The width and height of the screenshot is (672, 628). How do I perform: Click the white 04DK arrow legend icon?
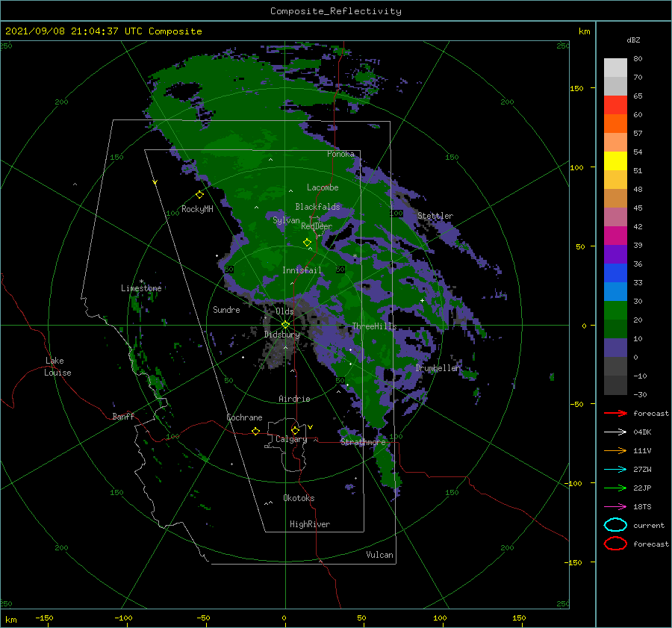tap(615, 432)
